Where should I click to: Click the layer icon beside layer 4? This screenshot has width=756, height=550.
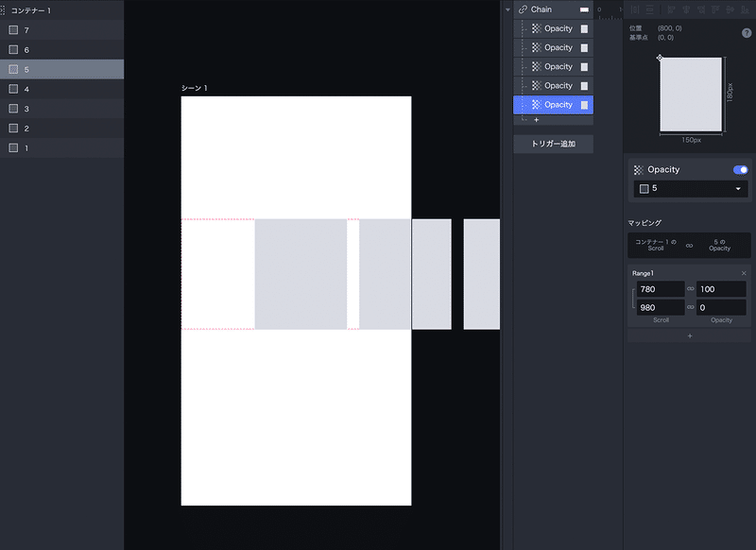pos(13,89)
